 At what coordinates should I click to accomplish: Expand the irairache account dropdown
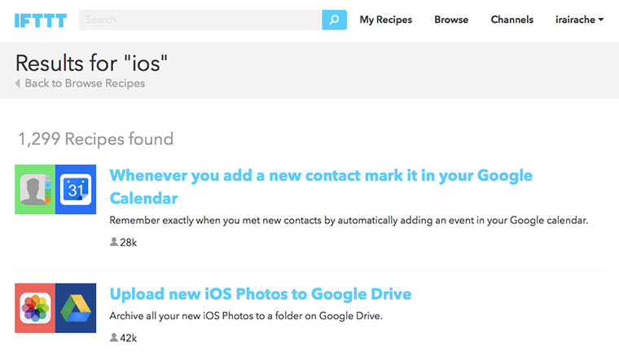click(x=579, y=20)
